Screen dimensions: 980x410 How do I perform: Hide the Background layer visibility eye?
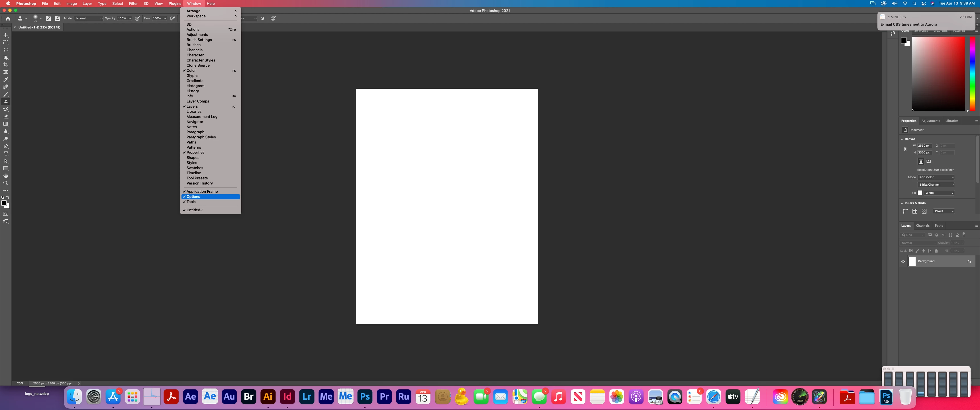tap(903, 261)
